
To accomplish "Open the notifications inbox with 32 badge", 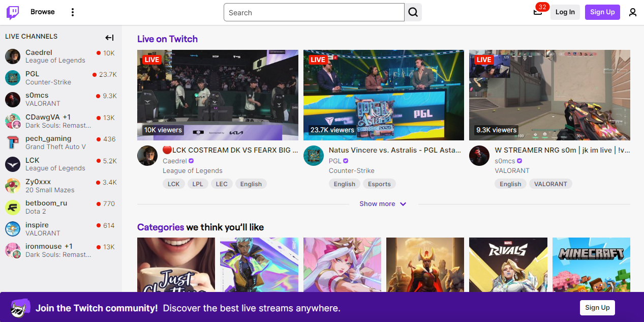I will tap(538, 12).
